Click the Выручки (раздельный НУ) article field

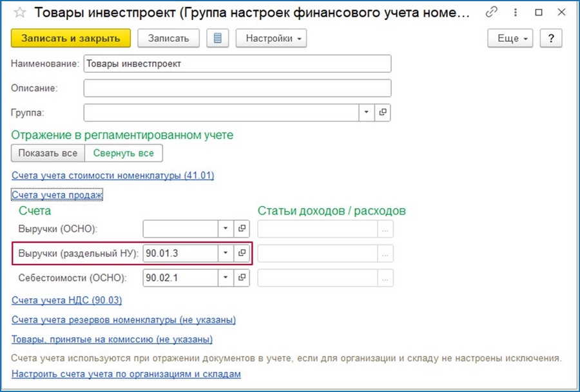[x=317, y=254]
